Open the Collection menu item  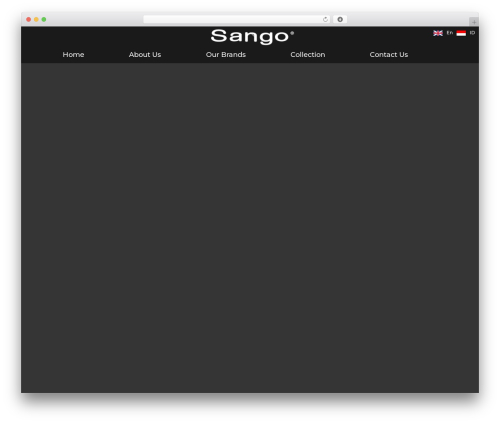point(308,54)
